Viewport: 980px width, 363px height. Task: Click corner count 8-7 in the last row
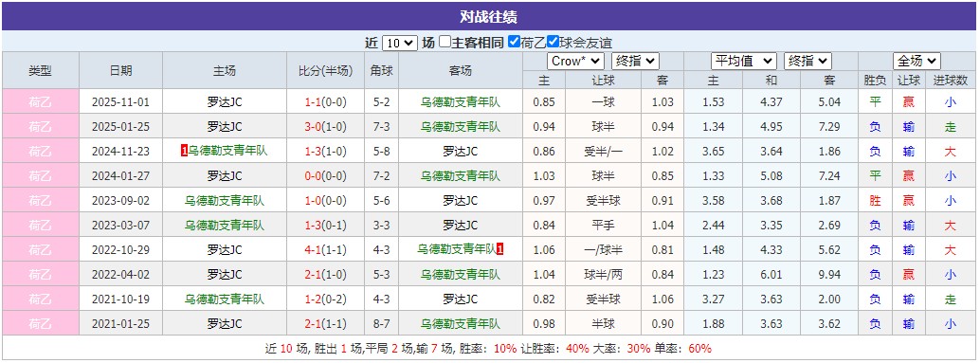click(381, 323)
